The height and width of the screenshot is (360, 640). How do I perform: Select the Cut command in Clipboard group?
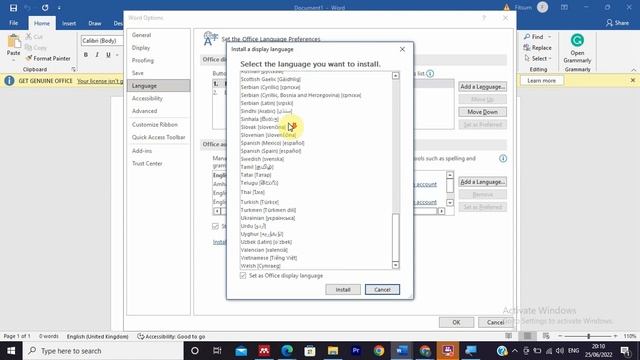tap(34, 37)
